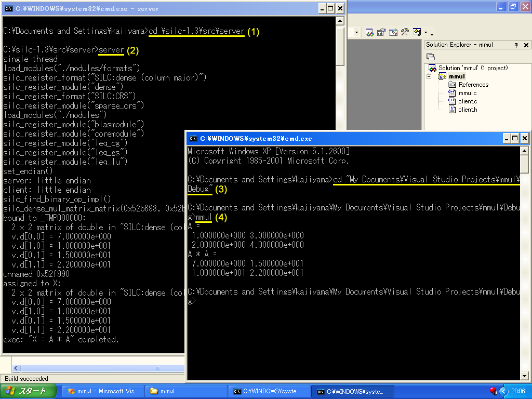
Task: Click the Class View toolbar icon
Action: point(417,32)
